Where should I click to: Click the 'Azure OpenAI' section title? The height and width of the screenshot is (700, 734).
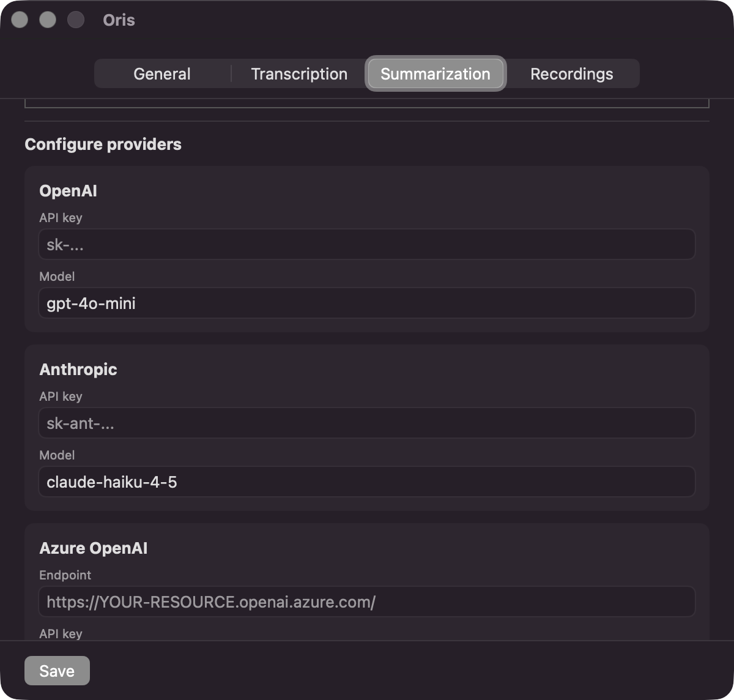[93, 548]
